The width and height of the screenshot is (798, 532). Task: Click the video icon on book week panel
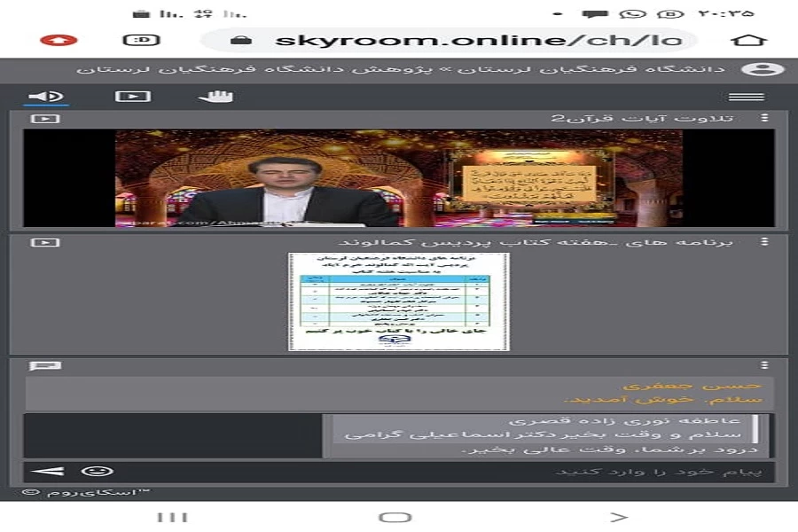44,242
